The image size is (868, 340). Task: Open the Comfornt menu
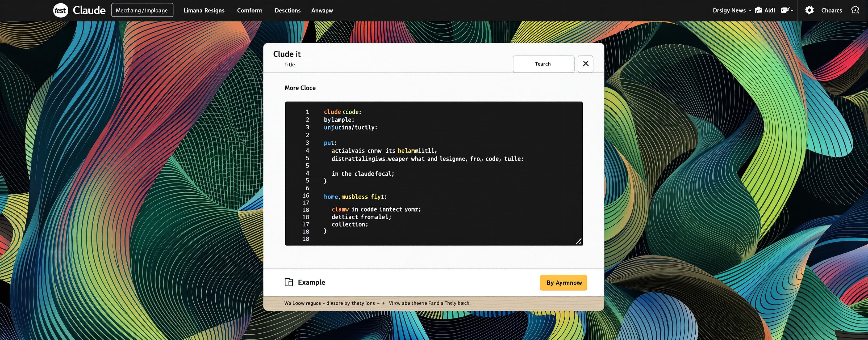(x=250, y=10)
